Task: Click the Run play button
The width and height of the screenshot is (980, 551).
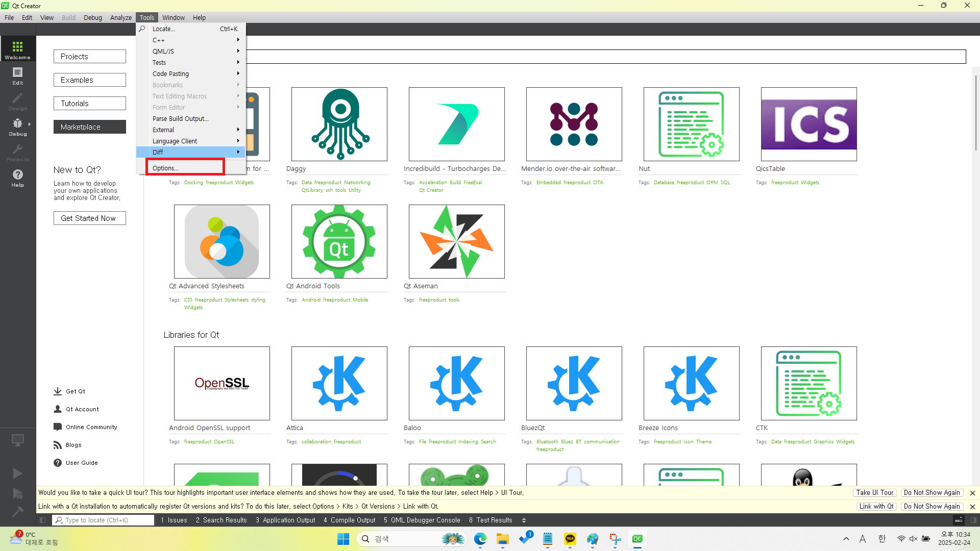Action: pos(17,473)
